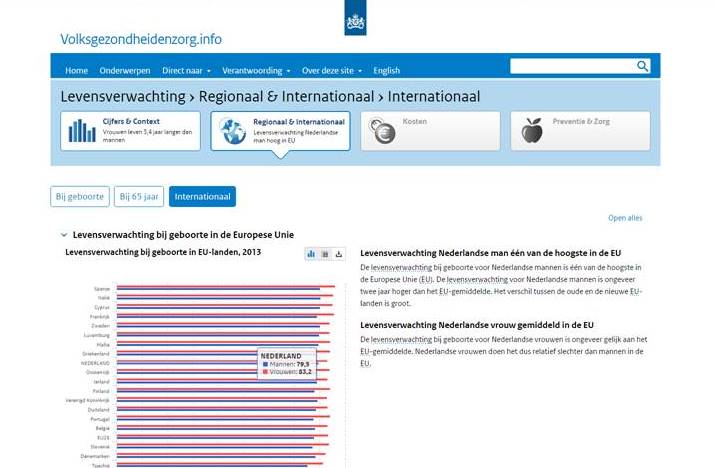714x468 pixels.
Task: Click the Mannen blue legend swatch in tooltip
Action: point(264,364)
